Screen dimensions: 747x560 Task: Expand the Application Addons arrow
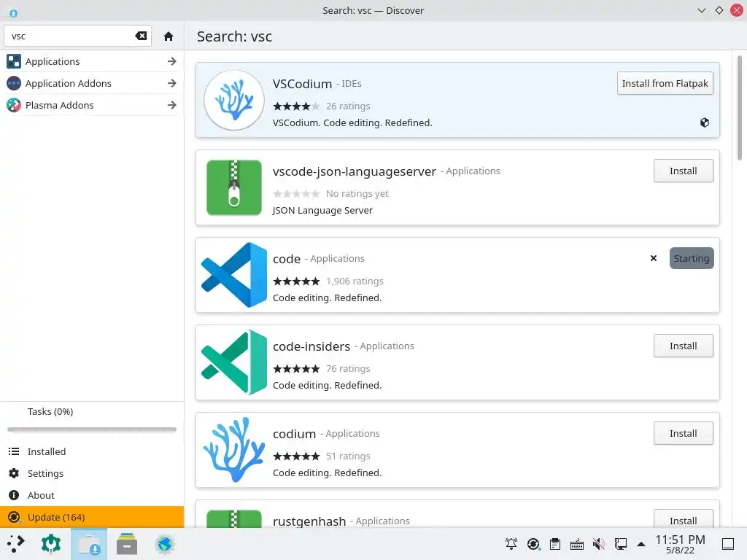(172, 83)
